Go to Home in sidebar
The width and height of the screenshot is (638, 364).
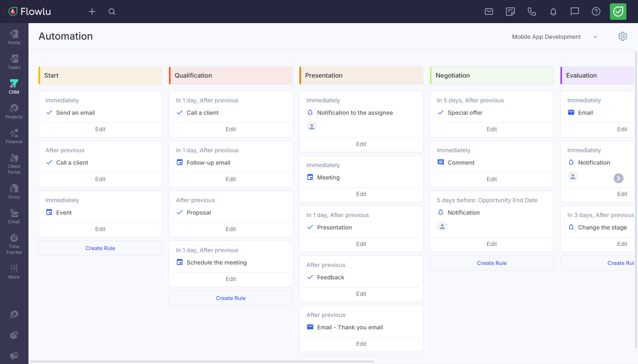(14, 37)
